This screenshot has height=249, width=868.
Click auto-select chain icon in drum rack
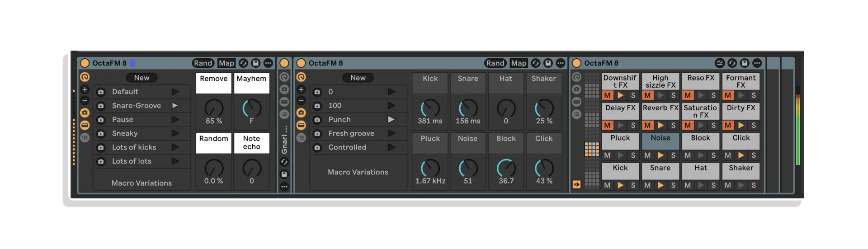click(576, 184)
